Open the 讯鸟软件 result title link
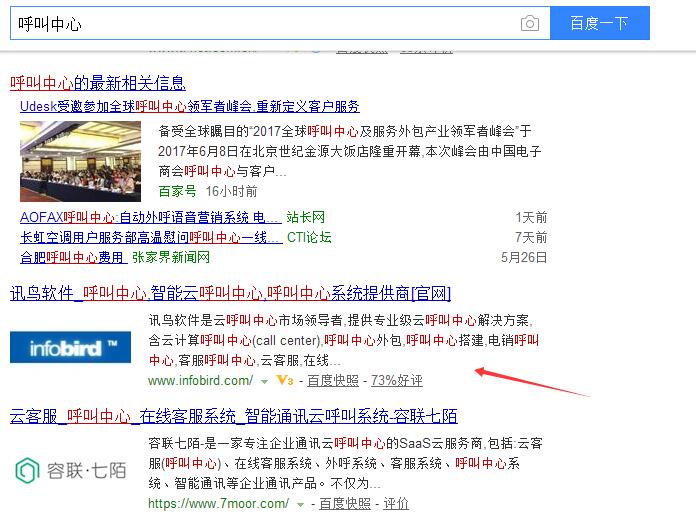 coord(230,293)
